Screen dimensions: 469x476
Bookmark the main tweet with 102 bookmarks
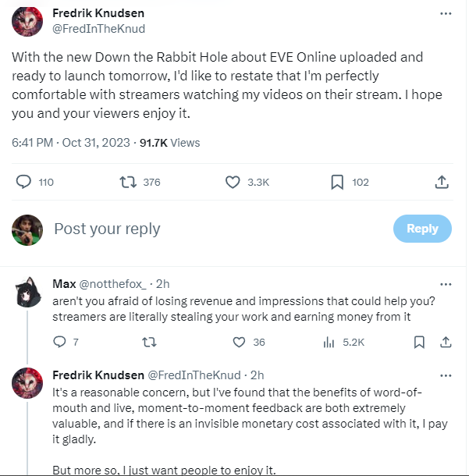337,182
